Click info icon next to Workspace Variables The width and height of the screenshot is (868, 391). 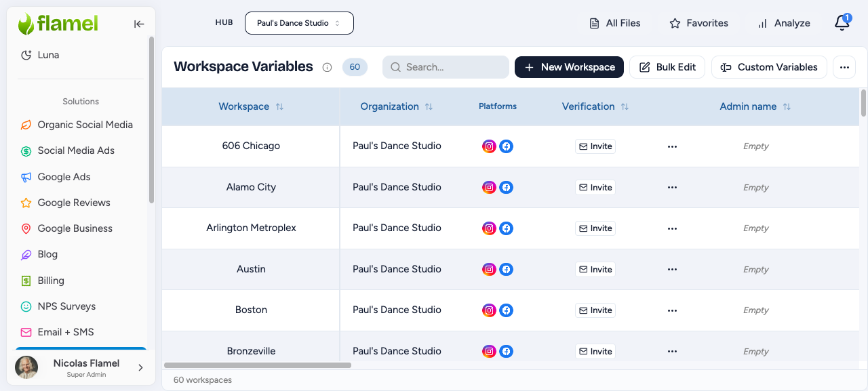pos(327,67)
